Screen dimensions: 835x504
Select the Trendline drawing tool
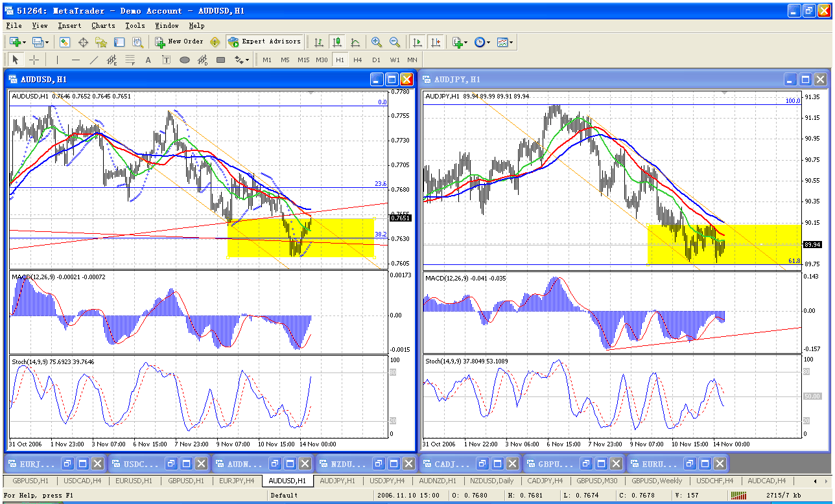tap(93, 60)
